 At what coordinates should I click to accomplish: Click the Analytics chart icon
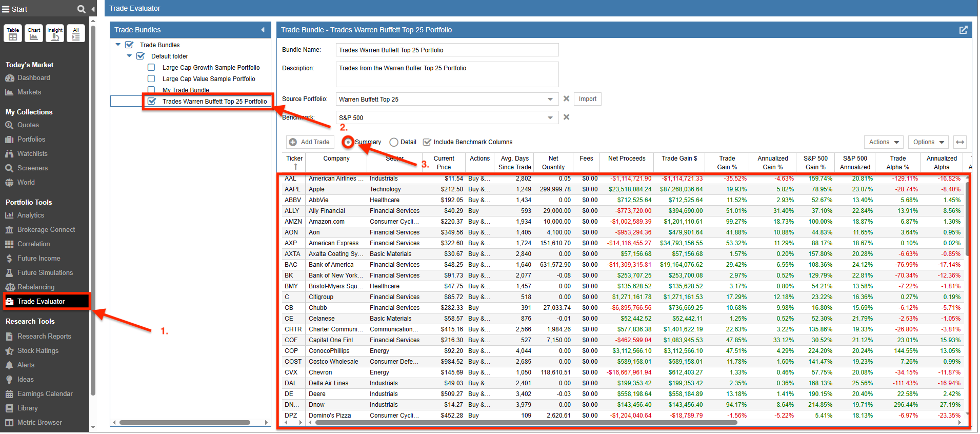tap(9, 215)
